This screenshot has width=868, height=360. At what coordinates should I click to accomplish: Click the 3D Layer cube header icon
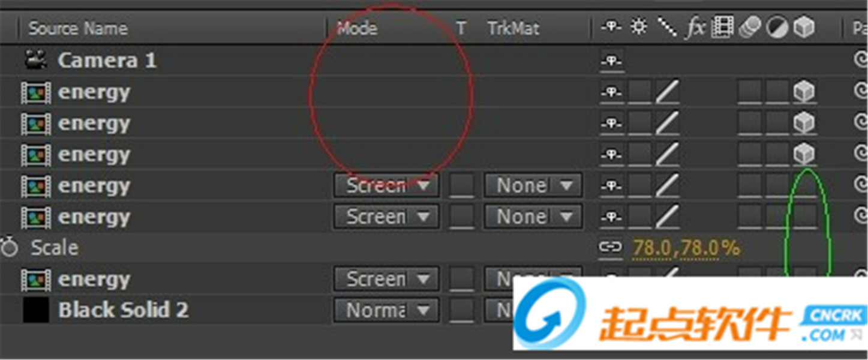804,27
